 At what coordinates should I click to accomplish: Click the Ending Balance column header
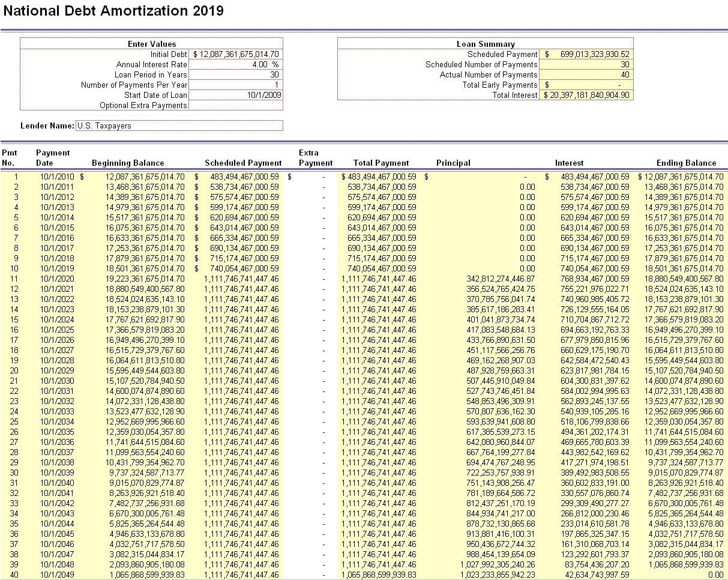(x=686, y=163)
